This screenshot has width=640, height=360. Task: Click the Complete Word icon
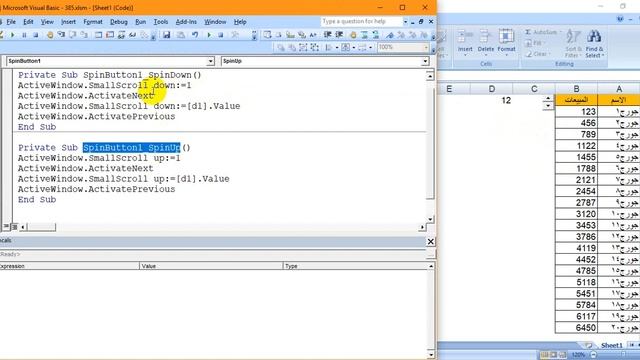pyautogui.click(x=313, y=35)
